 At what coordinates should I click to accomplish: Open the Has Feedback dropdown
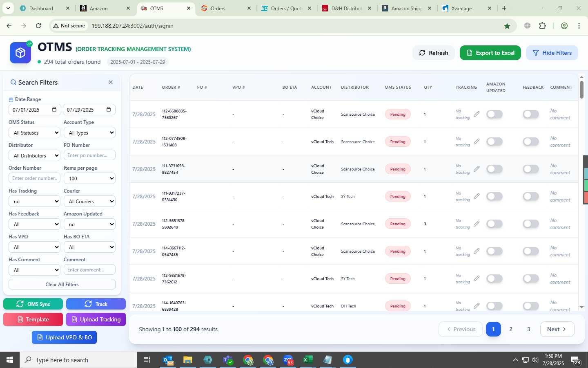pos(34,224)
